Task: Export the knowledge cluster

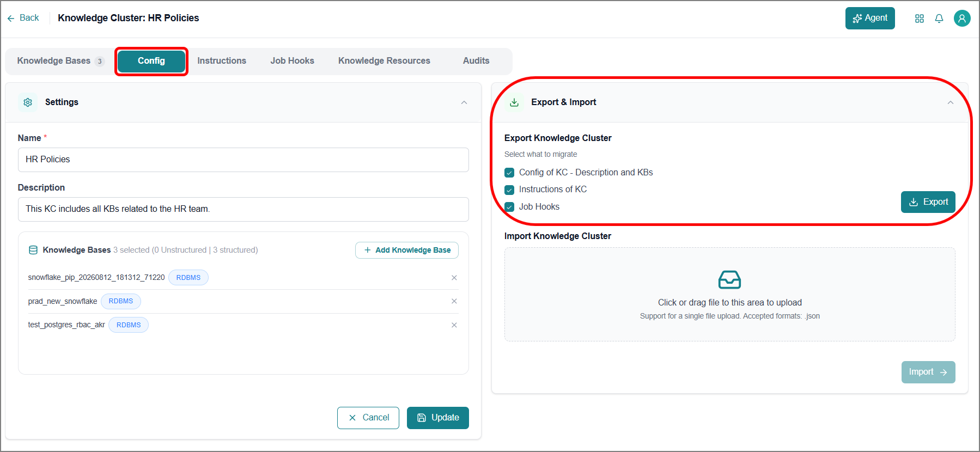Action: pos(928,202)
